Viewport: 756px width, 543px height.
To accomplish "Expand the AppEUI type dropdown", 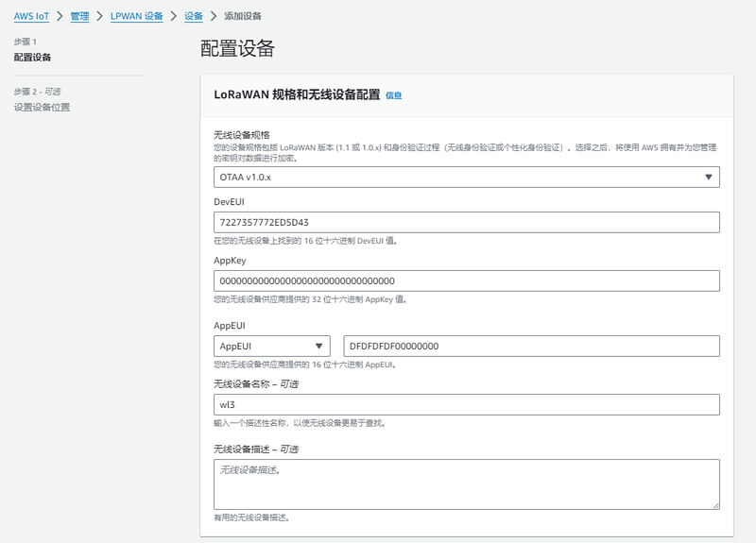I will click(272, 347).
